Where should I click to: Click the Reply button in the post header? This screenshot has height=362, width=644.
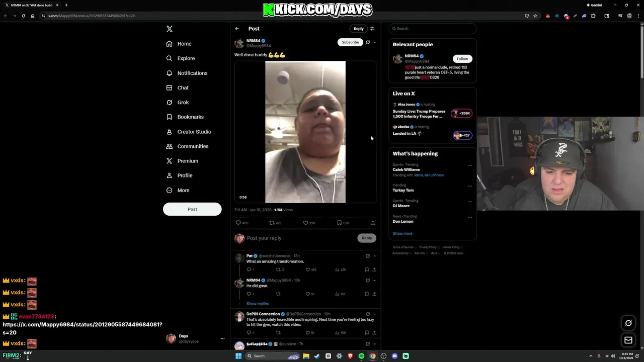click(x=358, y=29)
